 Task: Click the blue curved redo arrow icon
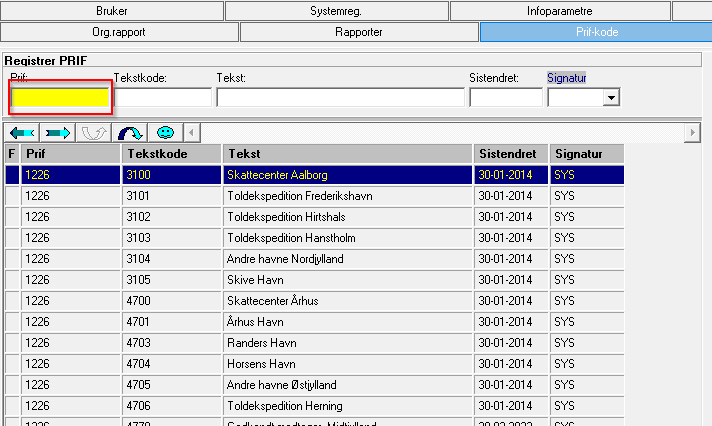(x=131, y=132)
